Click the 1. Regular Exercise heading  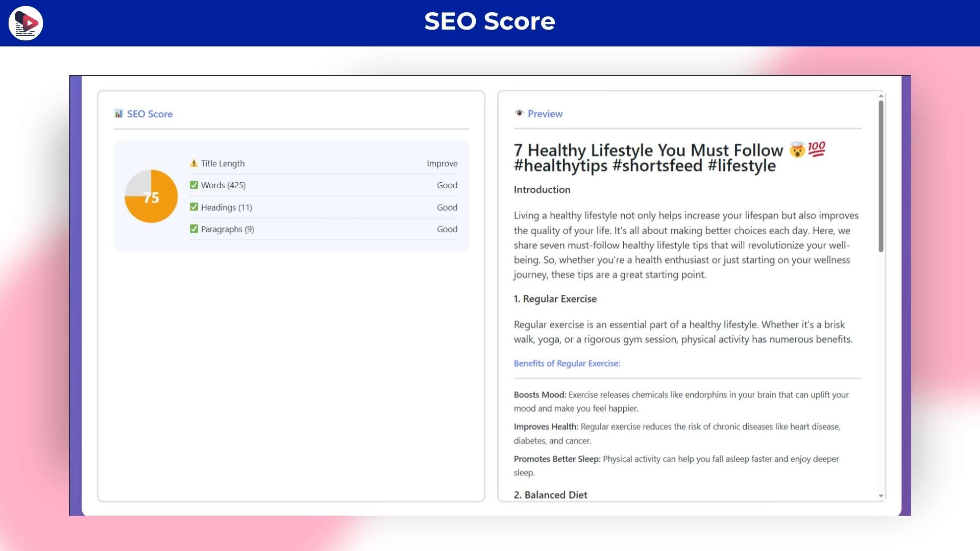tap(555, 299)
